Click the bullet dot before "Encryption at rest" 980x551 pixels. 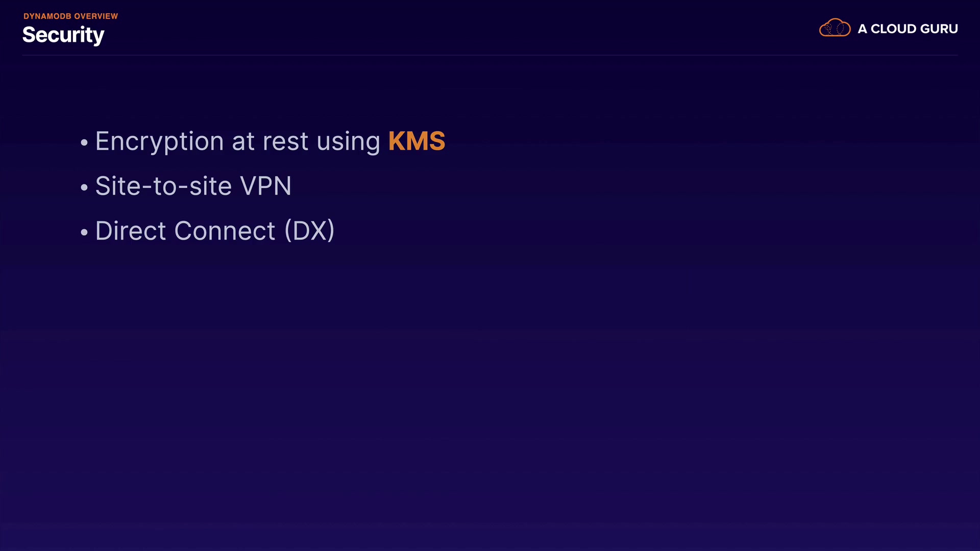click(84, 143)
